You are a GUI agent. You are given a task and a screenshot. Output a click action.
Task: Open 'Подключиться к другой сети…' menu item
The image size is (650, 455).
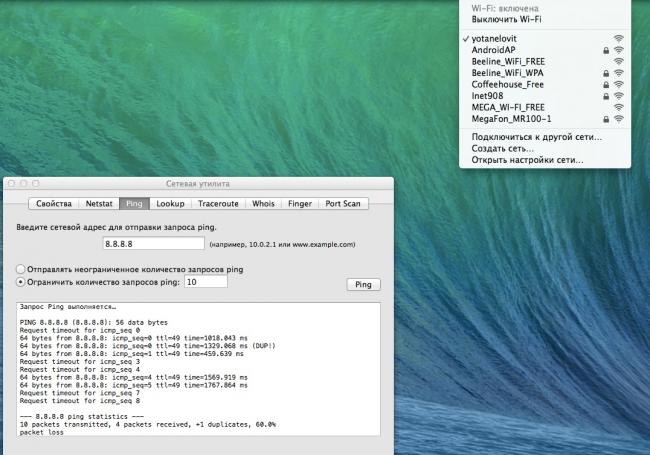pos(537,136)
